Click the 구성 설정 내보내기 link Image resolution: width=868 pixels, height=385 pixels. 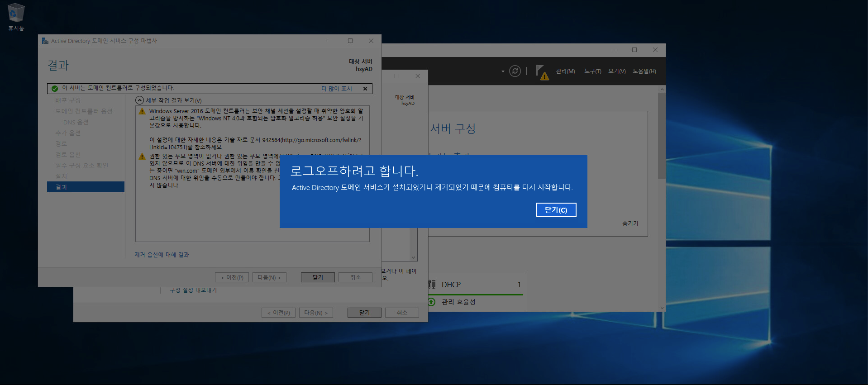193,290
